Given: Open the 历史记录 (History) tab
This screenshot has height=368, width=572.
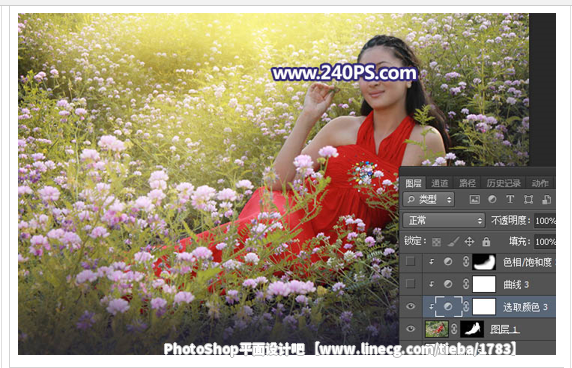Looking at the screenshot, I should 504,183.
